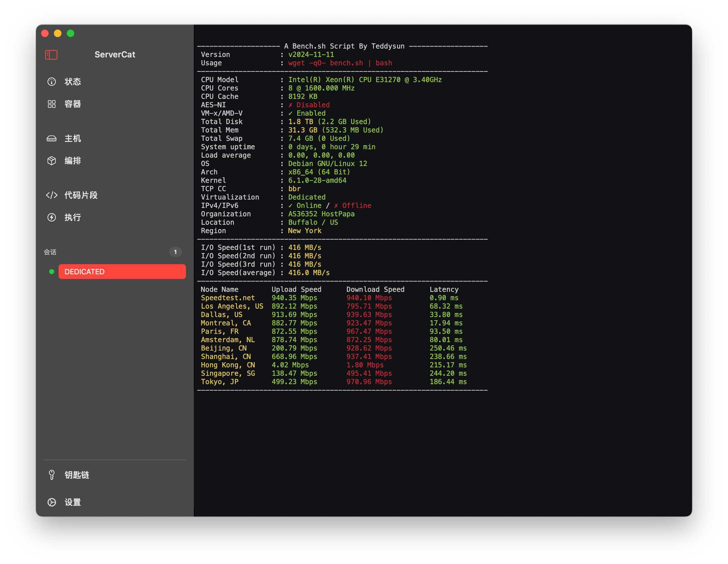
Task: Click the IPv6 Offline status
Action: 353,206
